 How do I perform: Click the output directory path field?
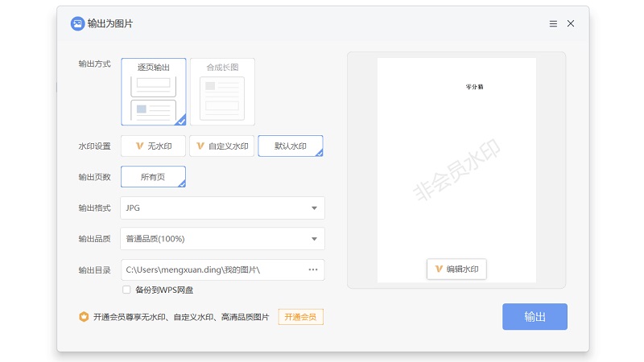211,269
